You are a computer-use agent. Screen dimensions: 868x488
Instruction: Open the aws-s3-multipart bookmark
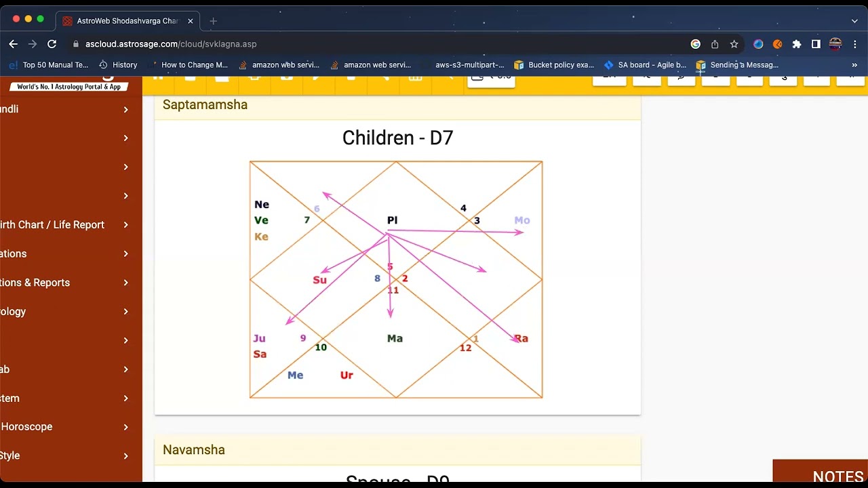[463, 65]
